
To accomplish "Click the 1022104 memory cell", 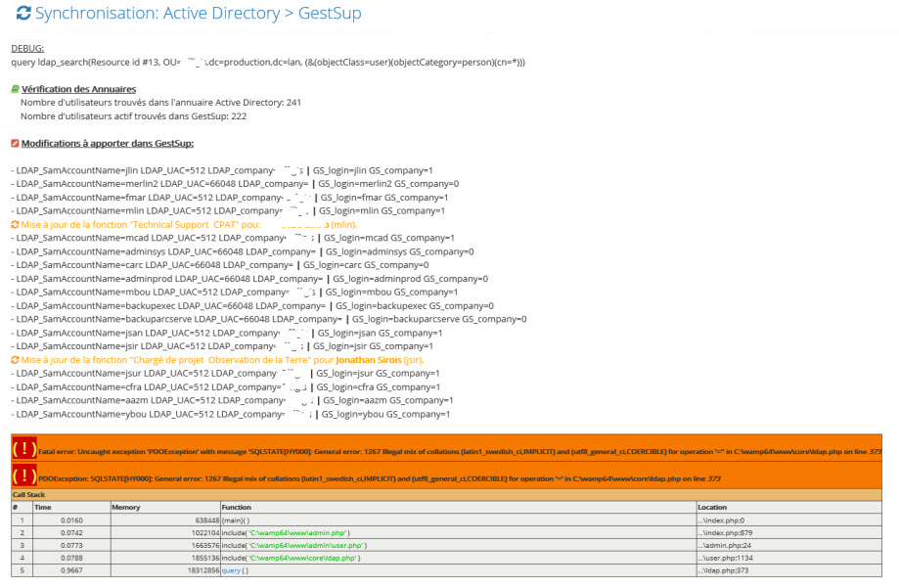I will click(x=165, y=533).
